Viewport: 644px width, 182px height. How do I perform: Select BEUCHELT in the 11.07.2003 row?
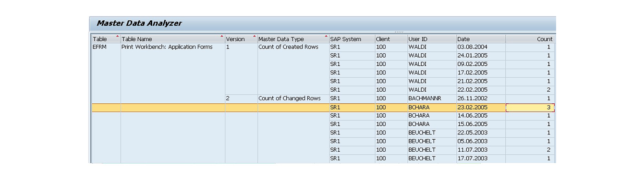(432, 150)
